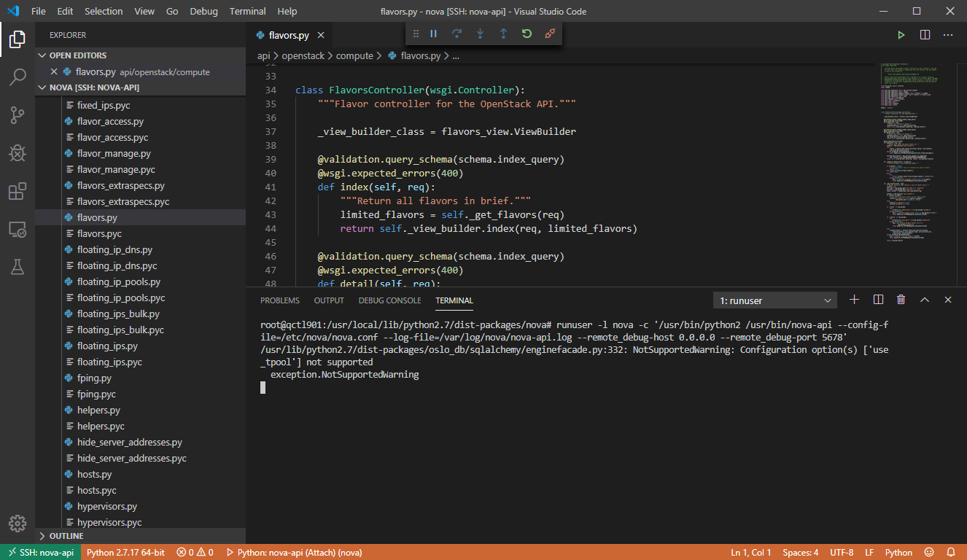Open the Edit menu
Viewport: 967px width, 560px height.
click(x=65, y=12)
